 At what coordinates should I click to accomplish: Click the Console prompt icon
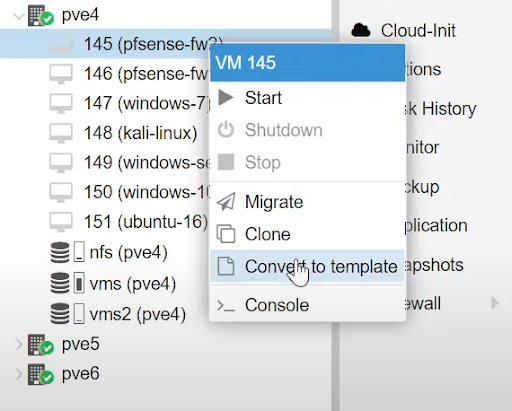pyautogui.click(x=226, y=305)
